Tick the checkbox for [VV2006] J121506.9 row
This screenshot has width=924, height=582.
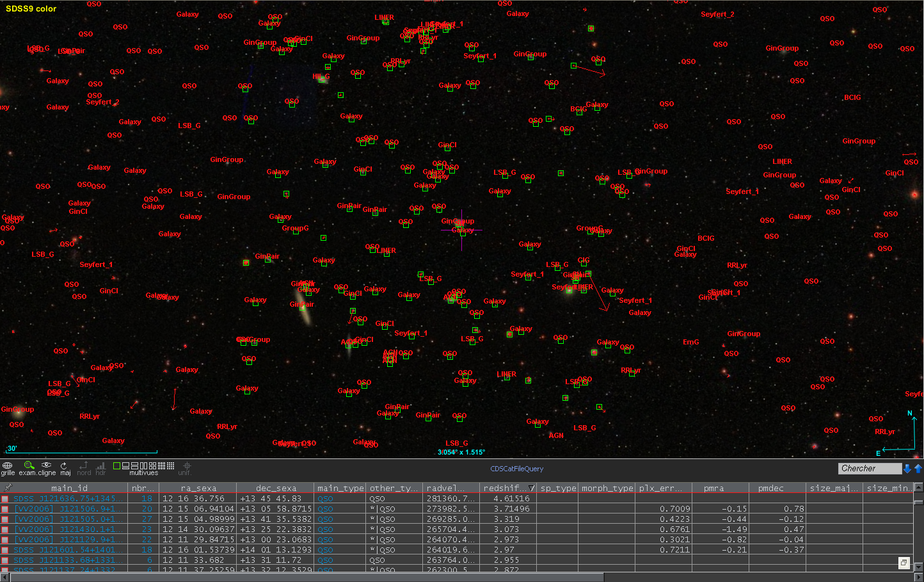[x=5, y=509]
